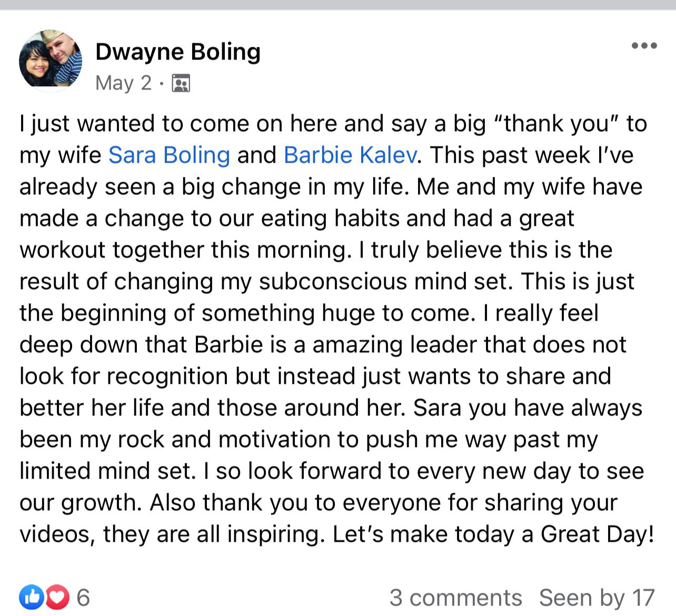Click the red heart Love reaction icon
Screen dimensions: 676x616
(x=57, y=598)
